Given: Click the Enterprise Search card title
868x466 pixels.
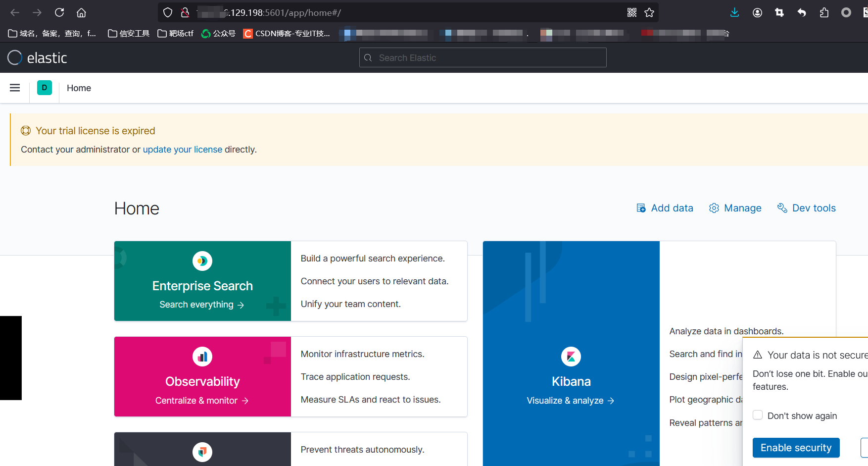Looking at the screenshot, I should pos(202,286).
